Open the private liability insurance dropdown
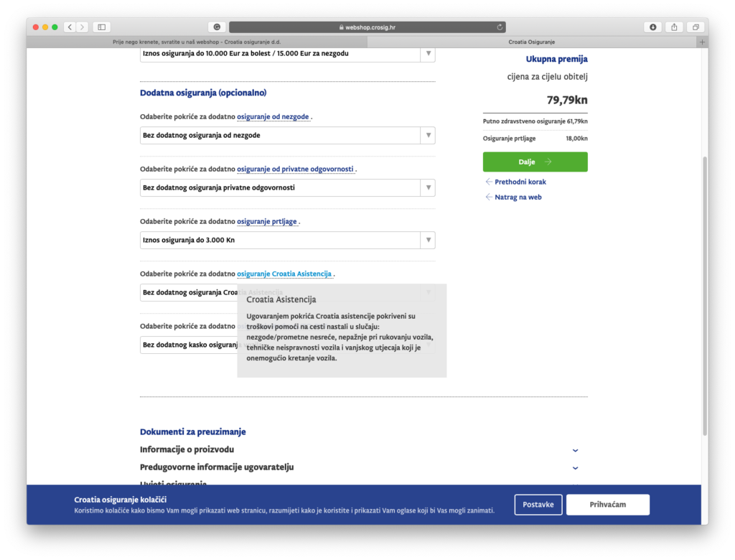This screenshot has width=735, height=560. pyautogui.click(x=287, y=188)
